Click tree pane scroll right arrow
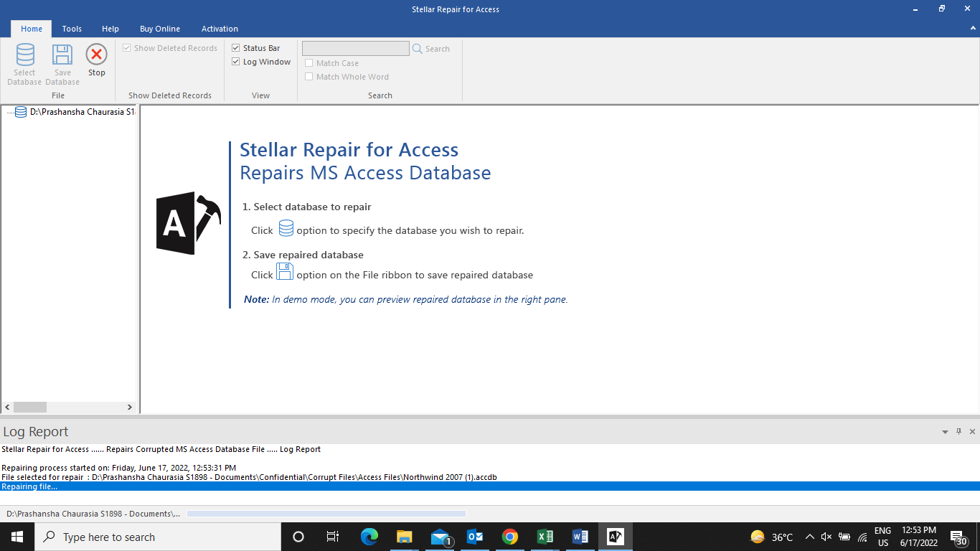Image resolution: width=980 pixels, height=551 pixels. tap(130, 407)
